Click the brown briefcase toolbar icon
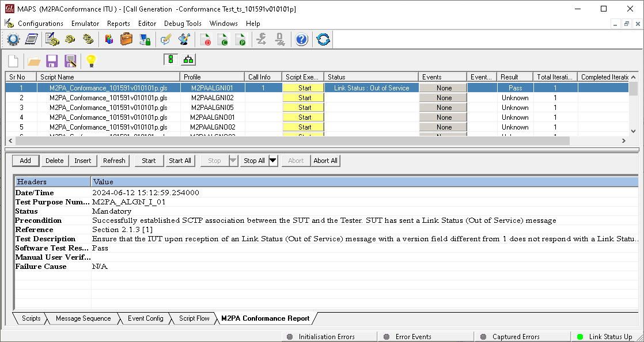The width and height of the screenshot is (644, 342). pyautogui.click(x=127, y=39)
